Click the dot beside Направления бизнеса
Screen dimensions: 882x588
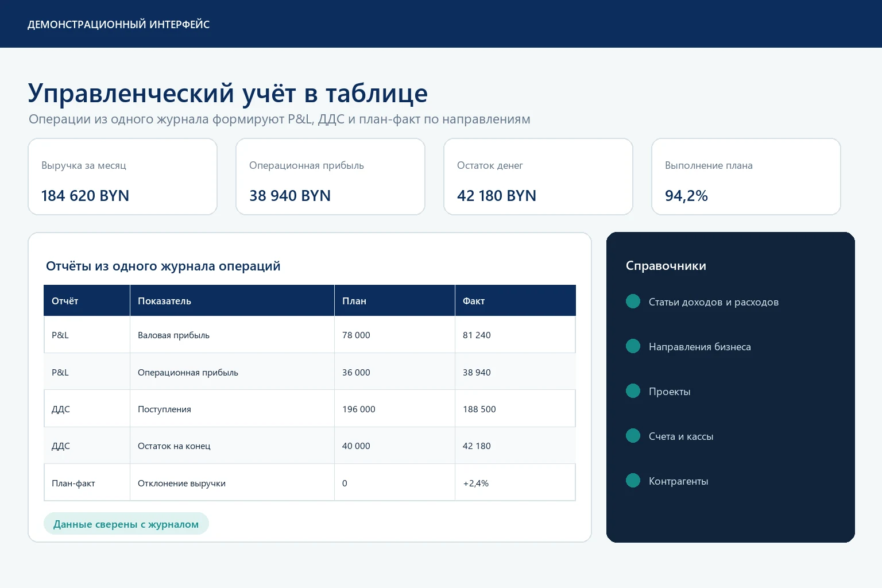[x=633, y=346]
